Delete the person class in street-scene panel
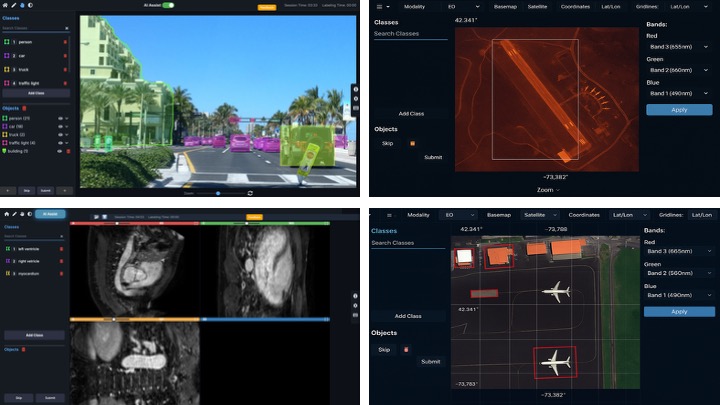Image resolution: width=720 pixels, height=405 pixels. (66, 42)
